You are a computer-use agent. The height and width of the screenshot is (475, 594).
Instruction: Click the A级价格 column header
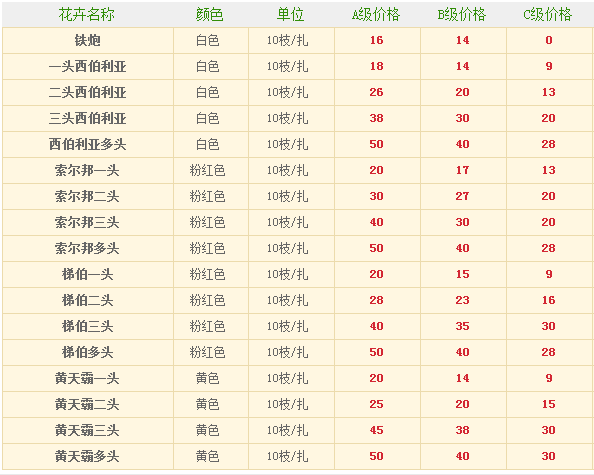pos(376,15)
